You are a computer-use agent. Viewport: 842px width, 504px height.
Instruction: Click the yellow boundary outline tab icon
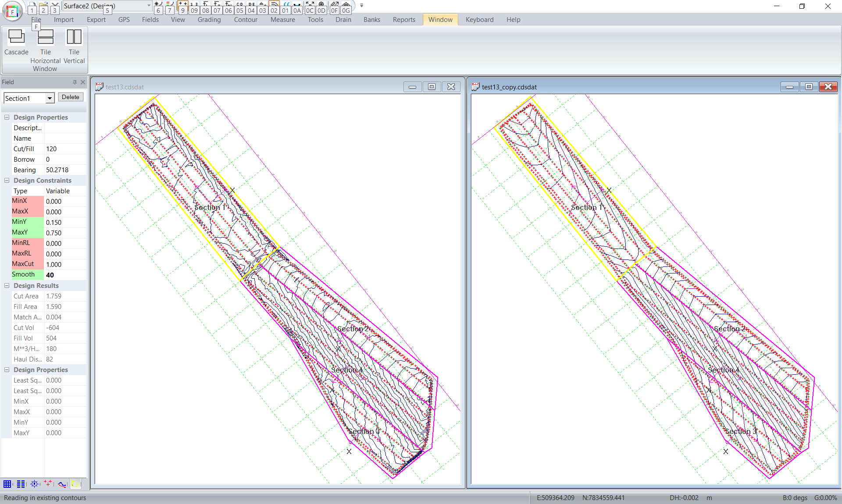tap(75, 484)
